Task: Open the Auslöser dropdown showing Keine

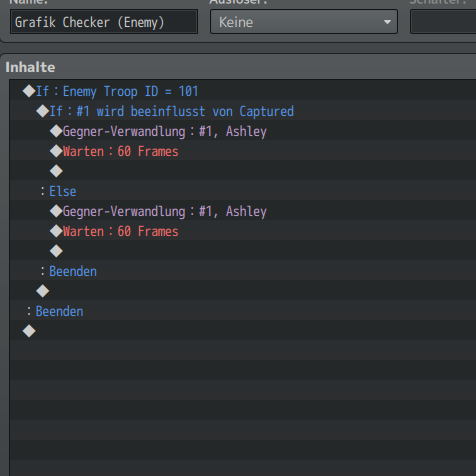Action: (304, 22)
